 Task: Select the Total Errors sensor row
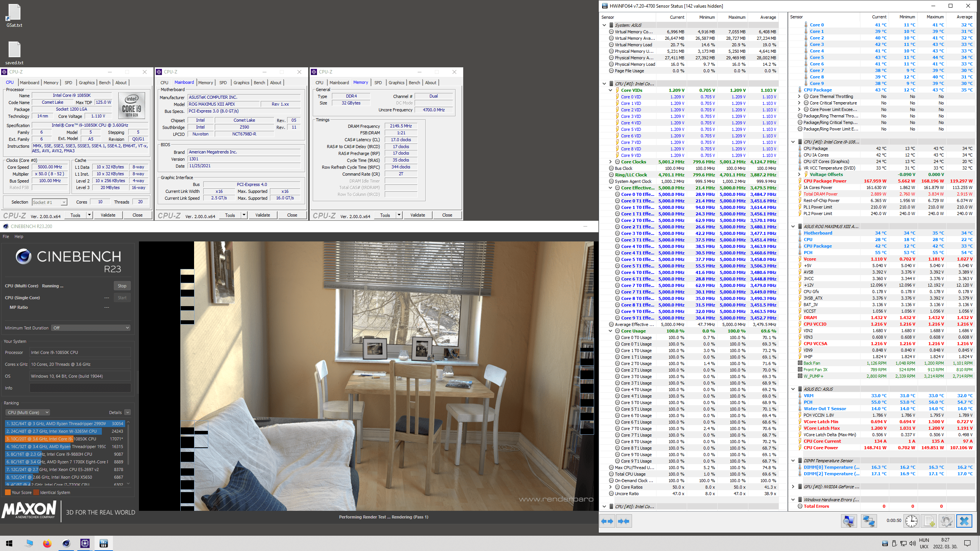[886, 506]
